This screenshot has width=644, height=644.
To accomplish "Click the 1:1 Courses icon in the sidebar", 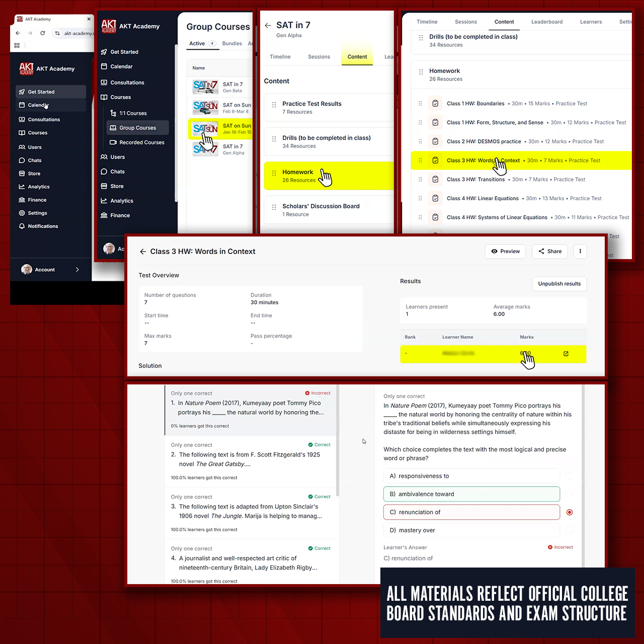I will [113, 113].
